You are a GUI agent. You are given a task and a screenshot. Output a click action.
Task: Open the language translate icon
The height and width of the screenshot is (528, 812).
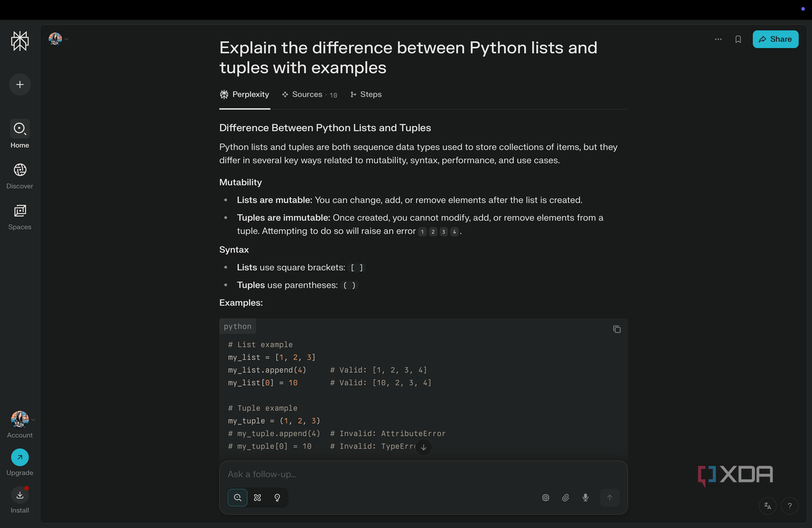[x=768, y=505]
